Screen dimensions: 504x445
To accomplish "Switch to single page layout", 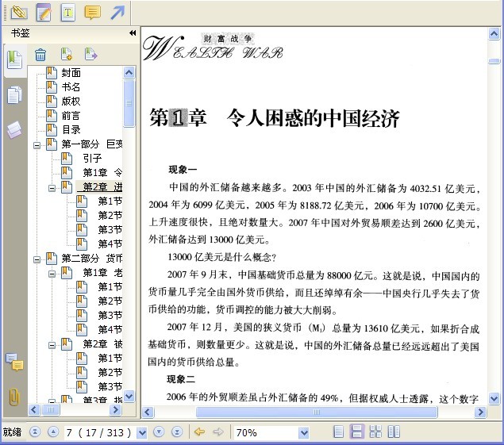I will point(338,432).
